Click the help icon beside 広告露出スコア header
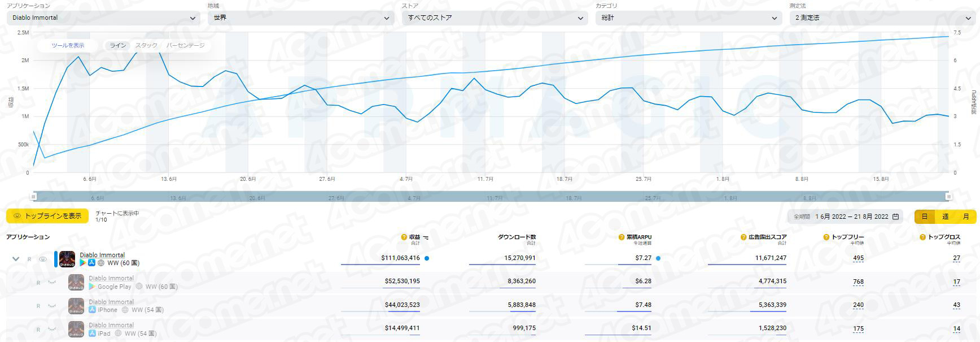This screenshot has height=342, width=980. [x=744, y=237]
